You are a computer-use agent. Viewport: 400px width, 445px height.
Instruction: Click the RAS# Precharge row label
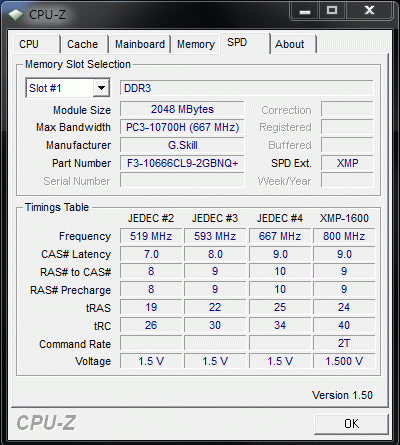(70, 290)
